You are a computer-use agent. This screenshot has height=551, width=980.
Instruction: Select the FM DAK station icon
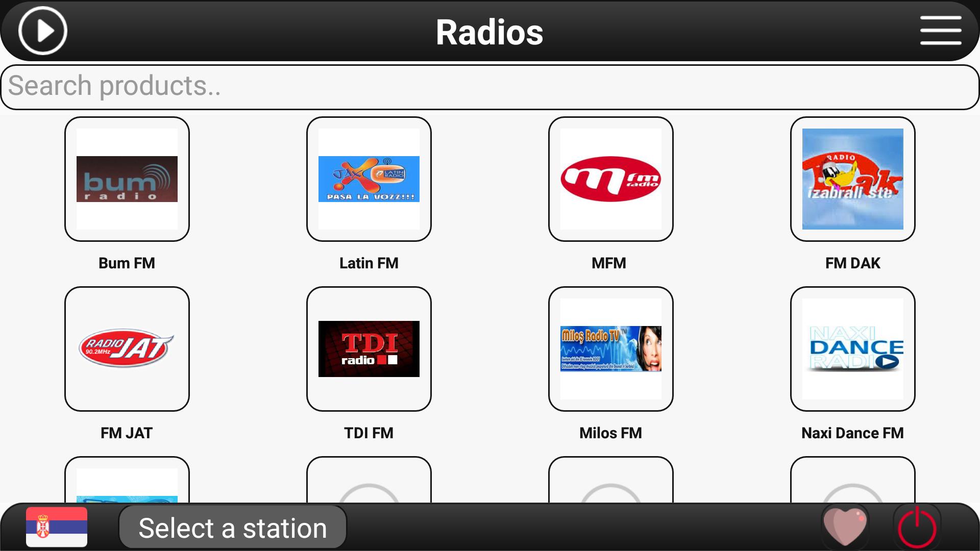click(853, 178)
